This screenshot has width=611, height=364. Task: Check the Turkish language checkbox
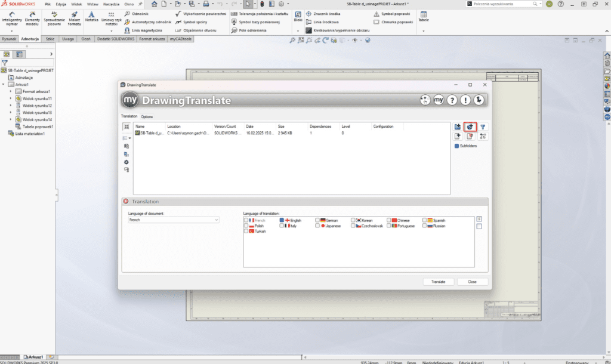click(x=246, y=231)
